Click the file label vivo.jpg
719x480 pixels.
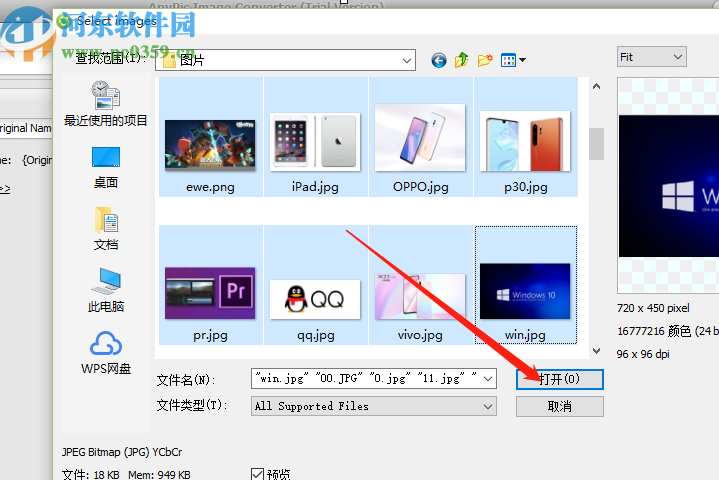pos(420,335)
